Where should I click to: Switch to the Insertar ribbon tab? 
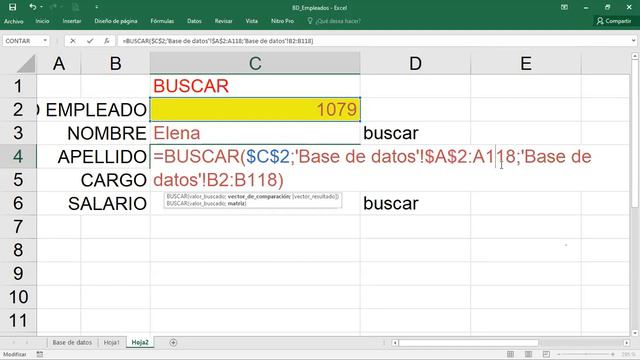(72, 21)
